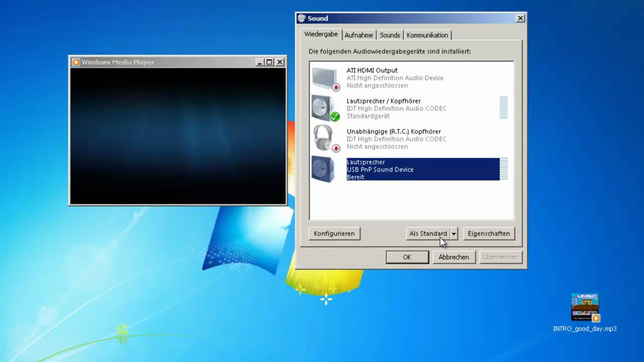Image resolution: width=644 pixels, height=362 pixels.
Task: Switch to the Sounds tab
Action: 390,35
